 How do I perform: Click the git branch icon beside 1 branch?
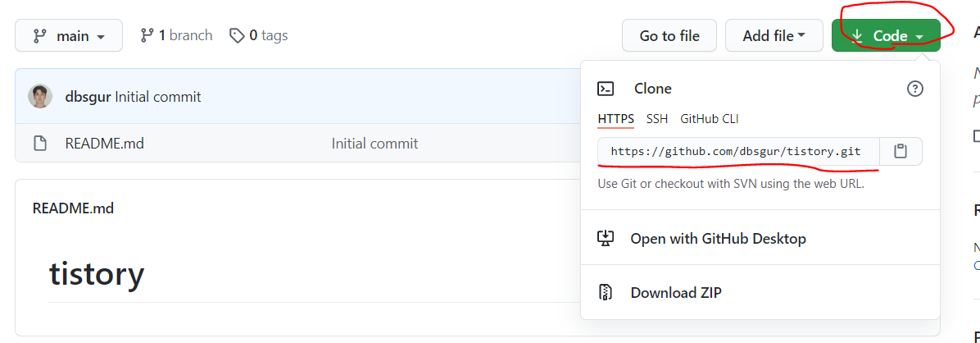coord(147,35)
